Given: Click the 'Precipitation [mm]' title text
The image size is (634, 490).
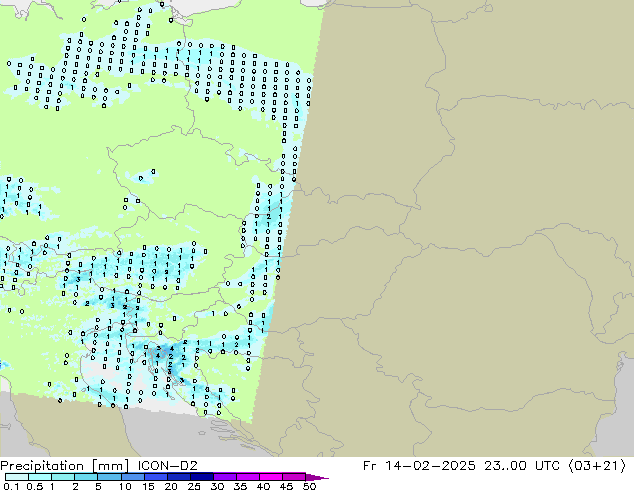Looking at the screenshot, I should 64,466.
